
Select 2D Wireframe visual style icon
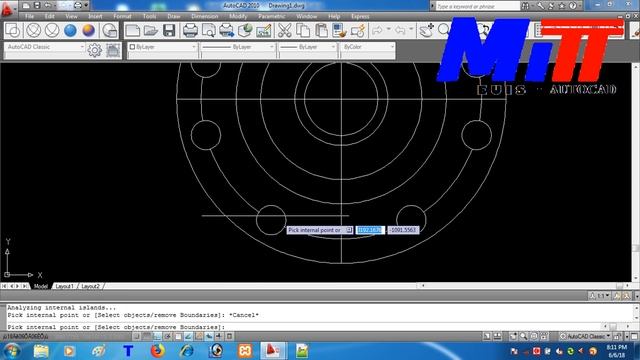[x=13, y=31]
